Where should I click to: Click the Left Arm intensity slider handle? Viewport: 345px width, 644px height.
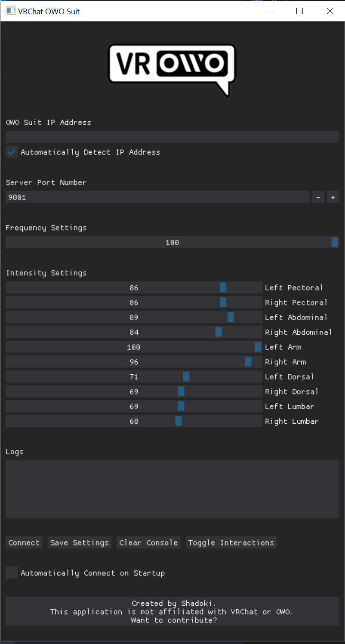point(258,347)
